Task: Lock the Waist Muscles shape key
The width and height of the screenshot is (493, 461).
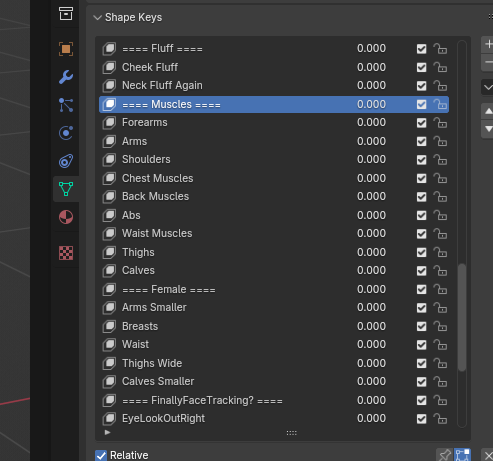Action: click(x=440, y=234)
